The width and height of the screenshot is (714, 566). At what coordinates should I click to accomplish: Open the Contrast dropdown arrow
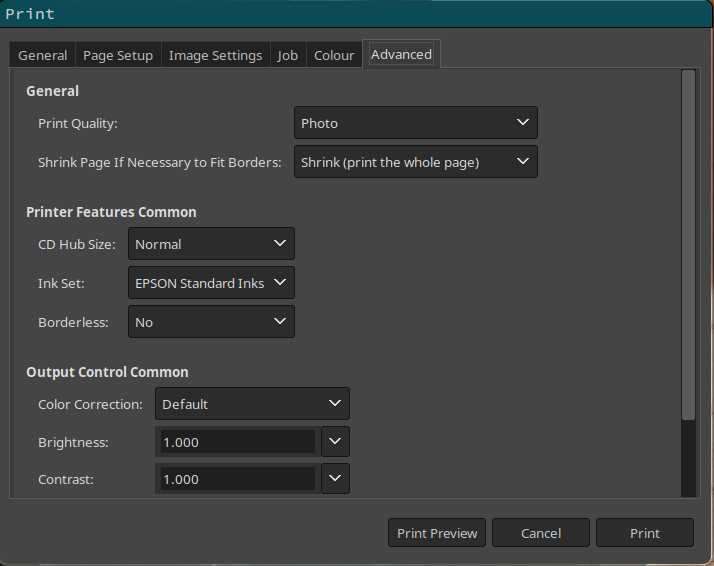coord(334,479)
